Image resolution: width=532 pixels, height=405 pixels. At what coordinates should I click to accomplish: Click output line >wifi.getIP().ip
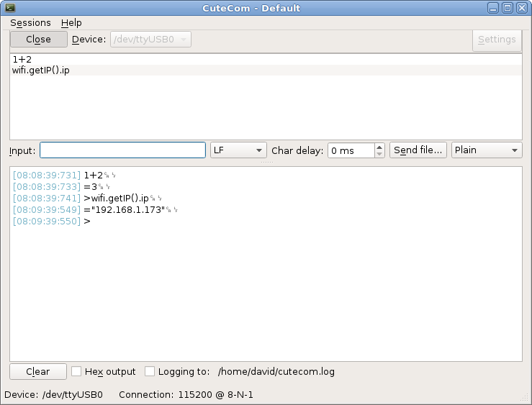[116, 199]
